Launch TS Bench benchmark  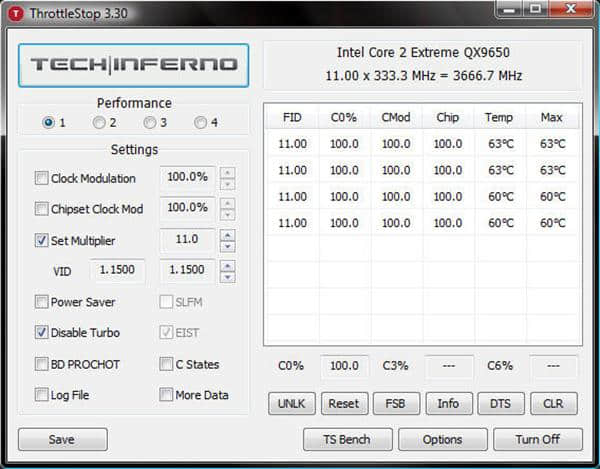point(347,439)
